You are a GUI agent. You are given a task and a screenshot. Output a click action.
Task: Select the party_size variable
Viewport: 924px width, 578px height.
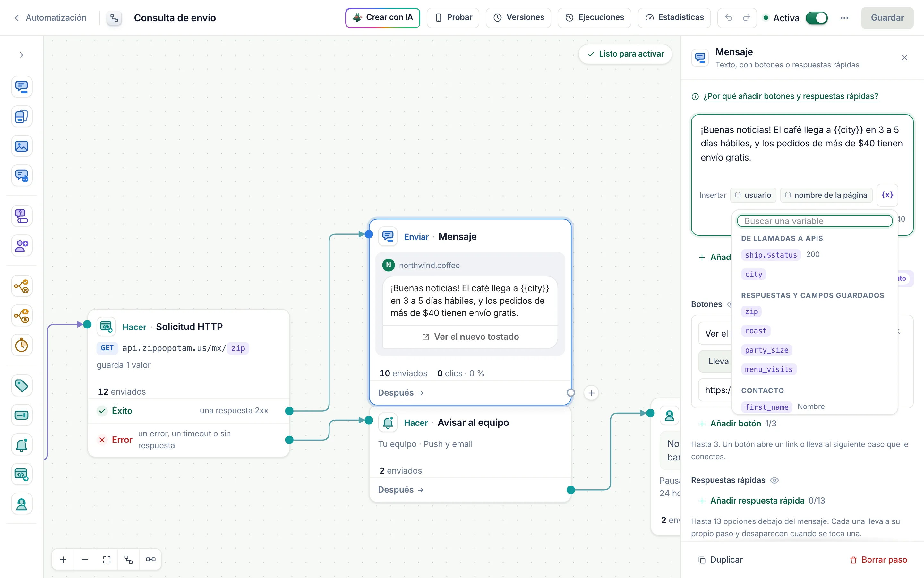click(x=767, y=350)
